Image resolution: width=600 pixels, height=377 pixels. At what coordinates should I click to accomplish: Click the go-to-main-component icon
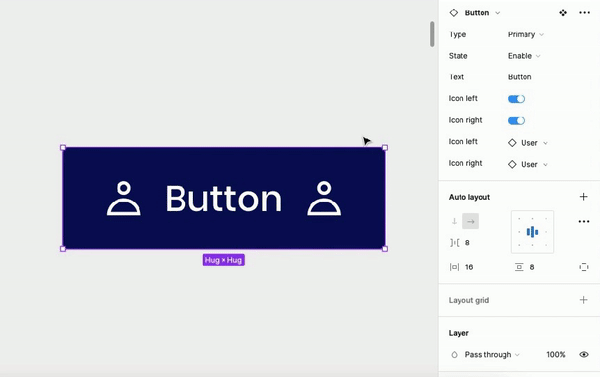click(x=562, y=13)
